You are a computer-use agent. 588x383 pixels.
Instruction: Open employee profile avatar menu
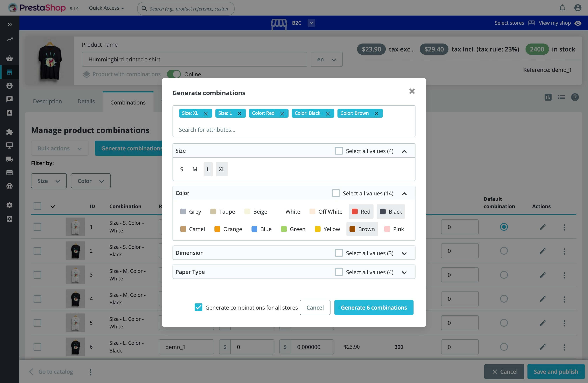[x=578, y=8]
